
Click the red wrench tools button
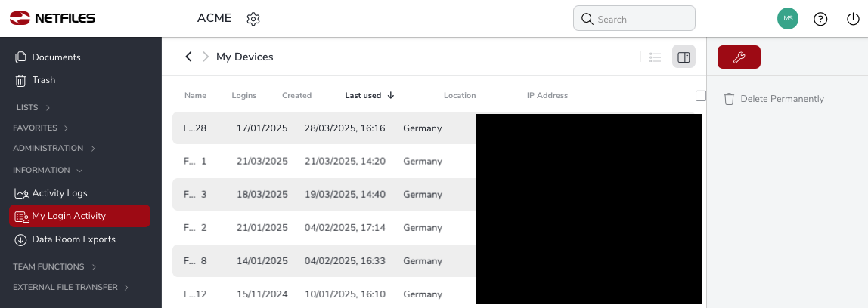[x=739, y=57]
